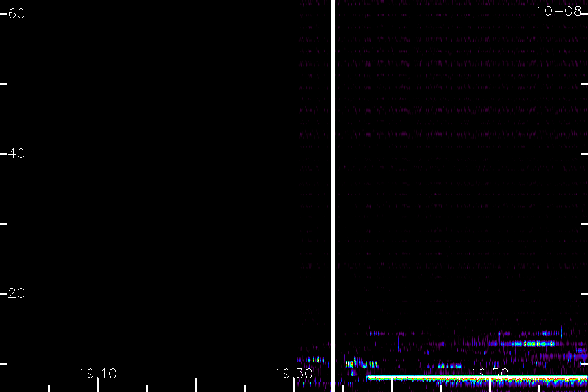Click the bright horizontal signal band at bottom
The image size is (588, 392).
pos(477,378)
